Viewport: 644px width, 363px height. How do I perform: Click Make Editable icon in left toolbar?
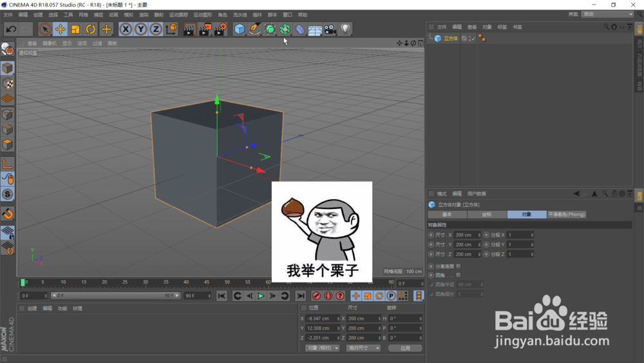[x=7, y=50]
